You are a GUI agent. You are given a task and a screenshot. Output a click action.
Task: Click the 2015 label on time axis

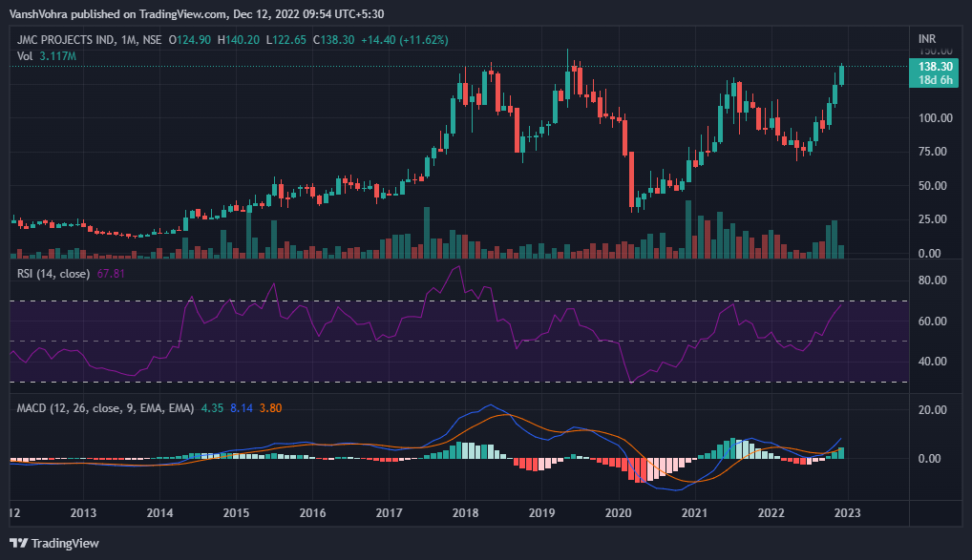236,513
